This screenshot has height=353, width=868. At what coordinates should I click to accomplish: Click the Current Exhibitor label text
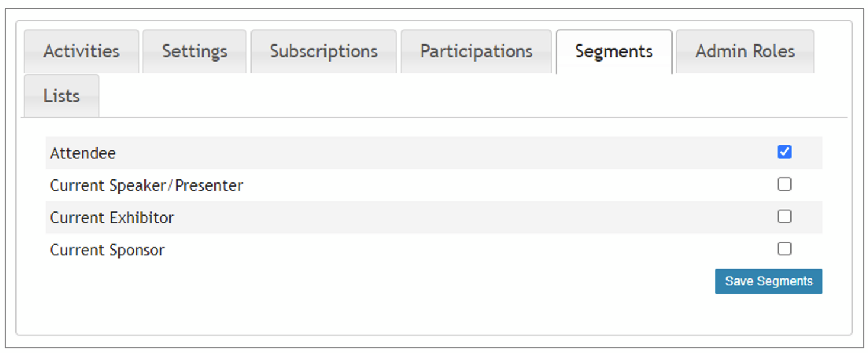pos(112,218)
